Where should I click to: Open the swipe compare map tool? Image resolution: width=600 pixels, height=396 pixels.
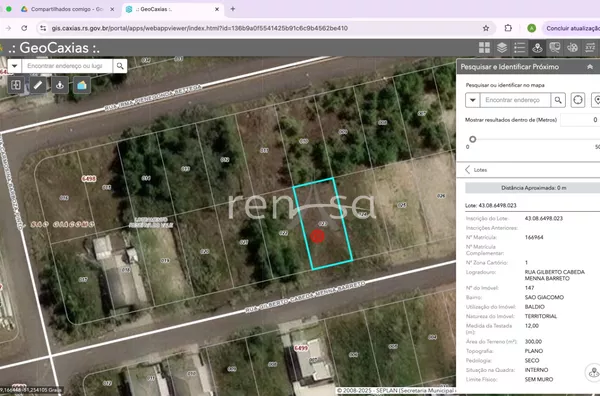click(16, 85)
